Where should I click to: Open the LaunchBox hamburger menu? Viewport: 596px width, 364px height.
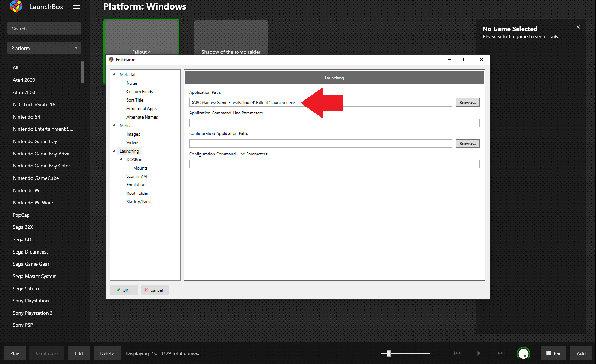click(77, 7)
